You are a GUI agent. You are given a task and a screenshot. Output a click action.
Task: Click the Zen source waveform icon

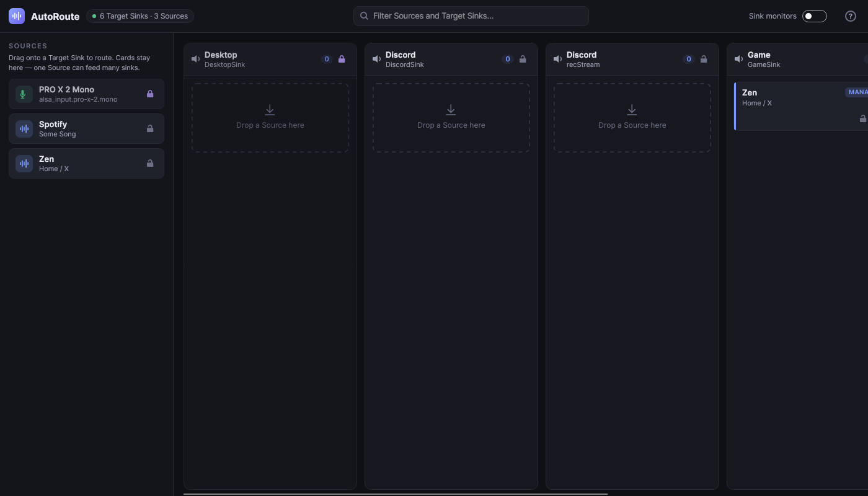click(24, 164)
